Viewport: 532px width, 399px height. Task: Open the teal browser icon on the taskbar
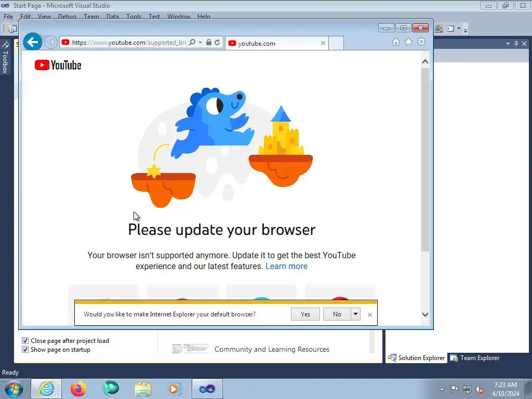coord(111,389)
